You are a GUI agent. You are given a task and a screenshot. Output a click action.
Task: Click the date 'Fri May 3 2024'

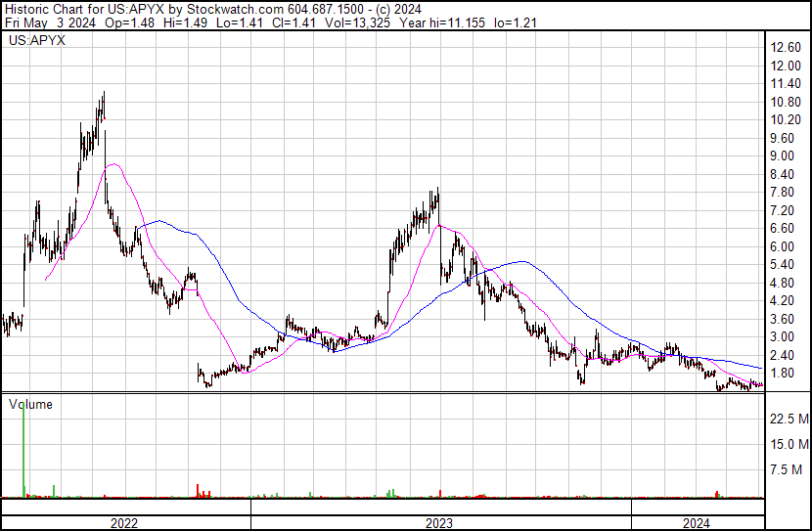(50, 22)
